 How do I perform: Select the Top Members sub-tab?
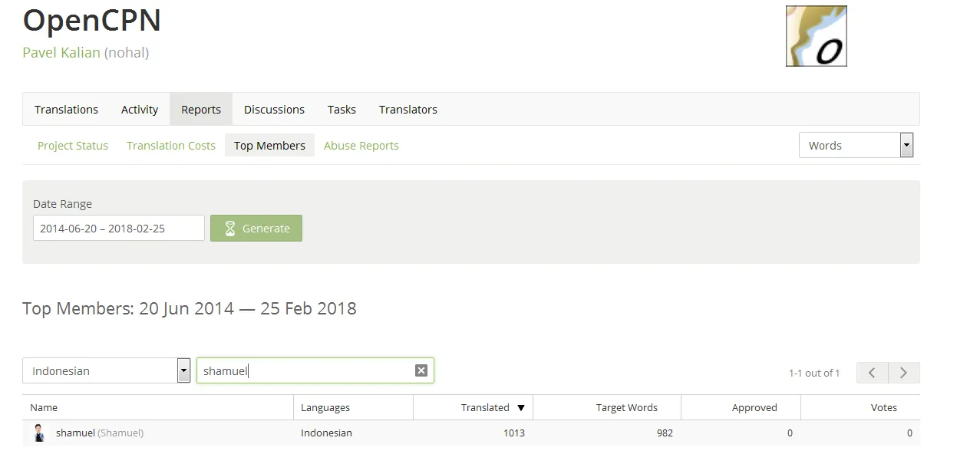[x=269, y=146]
